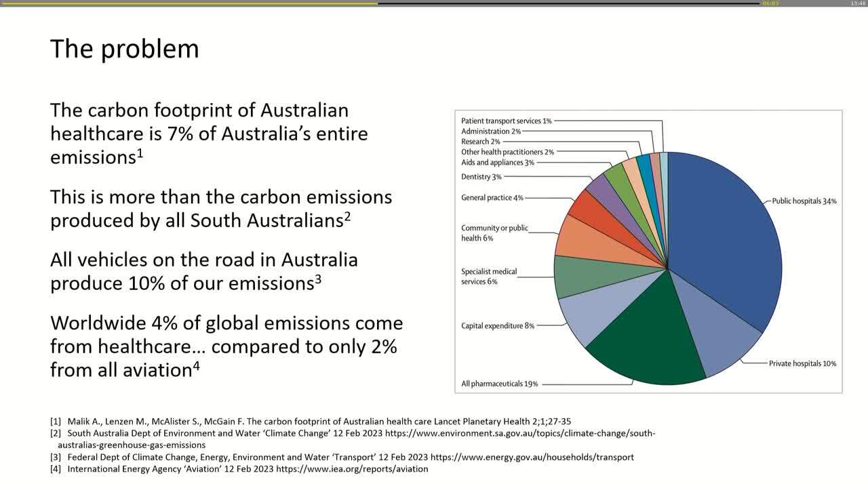Click the Patient transport services 1% label
The image size is (868, 488).
click(x=507, y=120)
